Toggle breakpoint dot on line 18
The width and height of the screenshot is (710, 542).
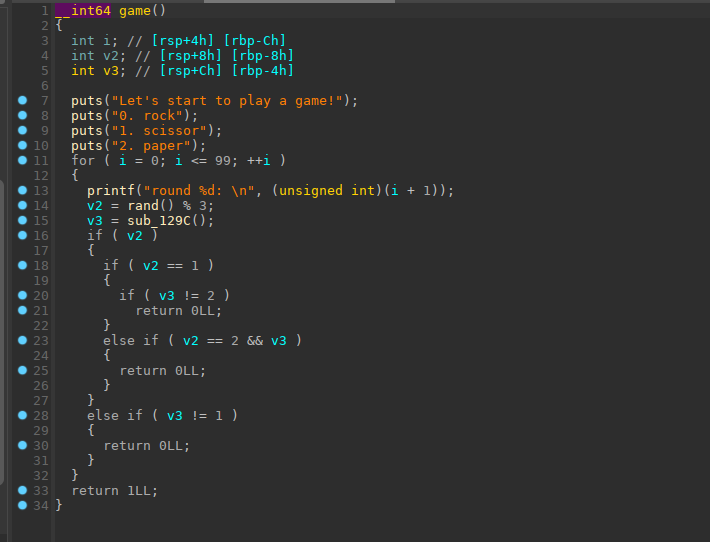pyautogui.click(x=22, y=265)
